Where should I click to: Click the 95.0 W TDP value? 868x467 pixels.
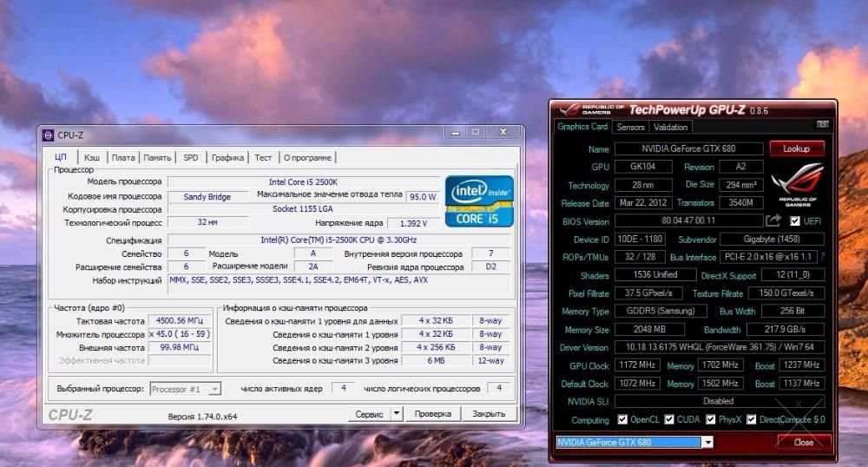pos(423,196)
